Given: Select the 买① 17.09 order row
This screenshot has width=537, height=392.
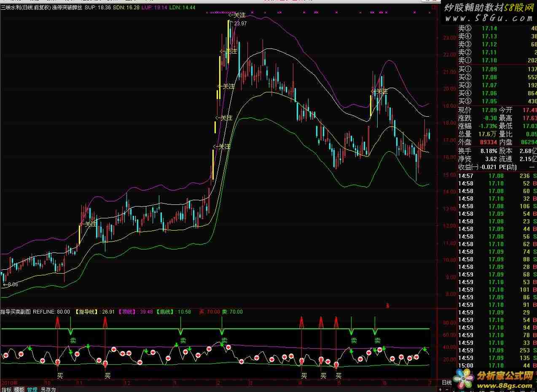Looking at the screenshot, I should (497, 69).
